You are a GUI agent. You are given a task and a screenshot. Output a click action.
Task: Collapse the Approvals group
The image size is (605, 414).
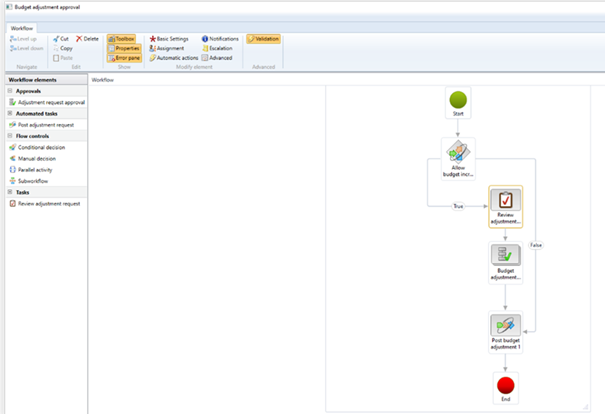(8, 91)
